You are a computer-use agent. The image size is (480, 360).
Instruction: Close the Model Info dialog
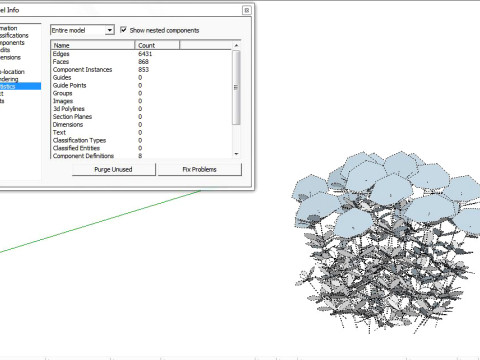point(247,10)
